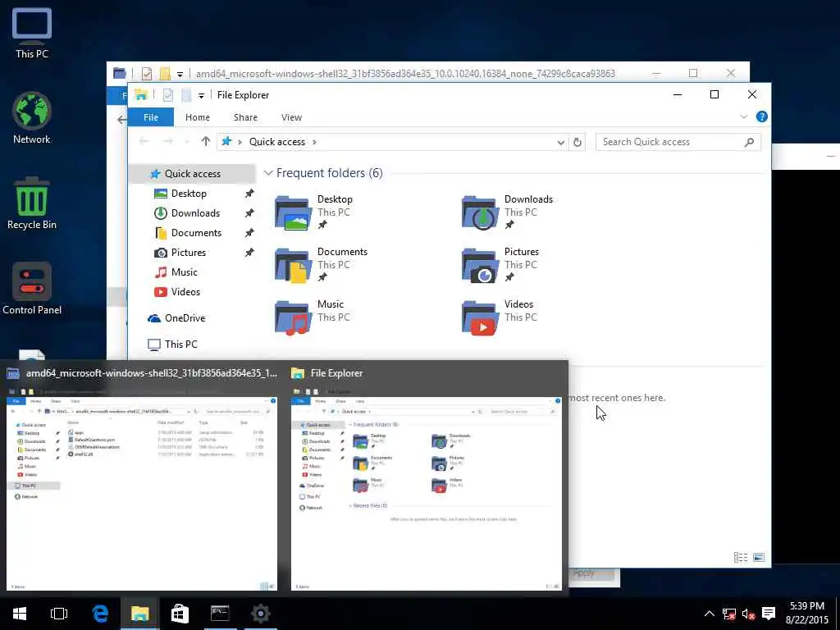Unpin Downloads from Quick access pane
This screenshot has height=630, width=840.
point(249,213)
